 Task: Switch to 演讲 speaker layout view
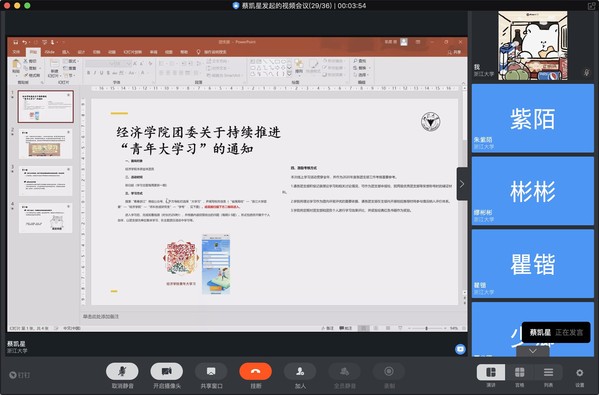coord(491,372)
